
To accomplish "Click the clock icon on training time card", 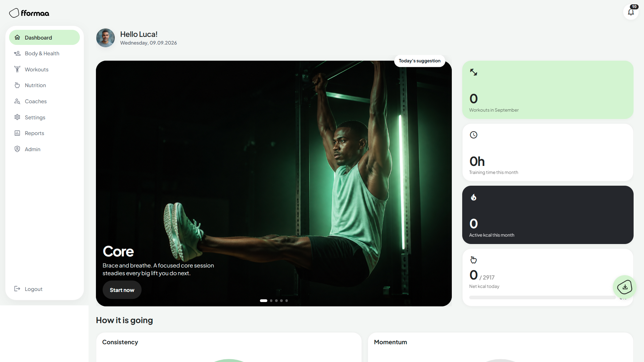I will pyautogui.click(x=474, y=135).
